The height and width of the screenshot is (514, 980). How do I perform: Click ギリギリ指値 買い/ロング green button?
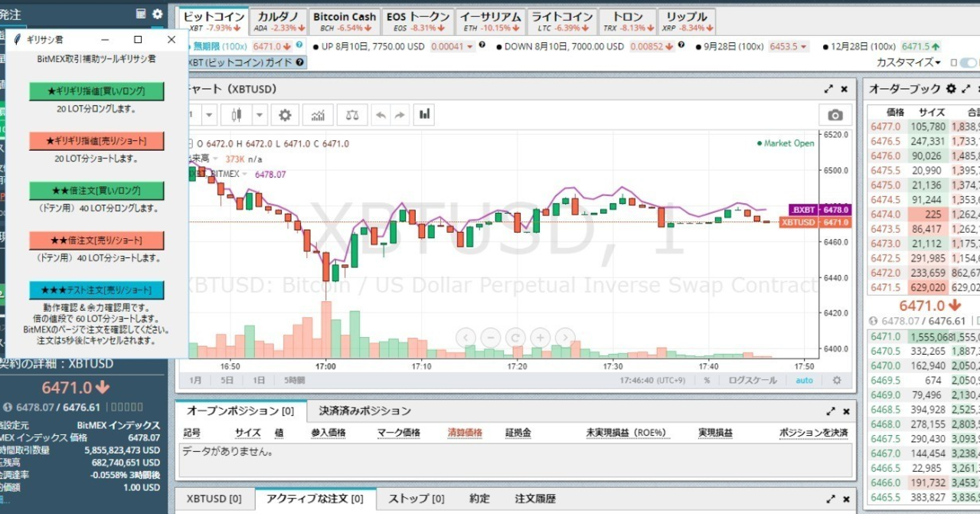point(96,91)
